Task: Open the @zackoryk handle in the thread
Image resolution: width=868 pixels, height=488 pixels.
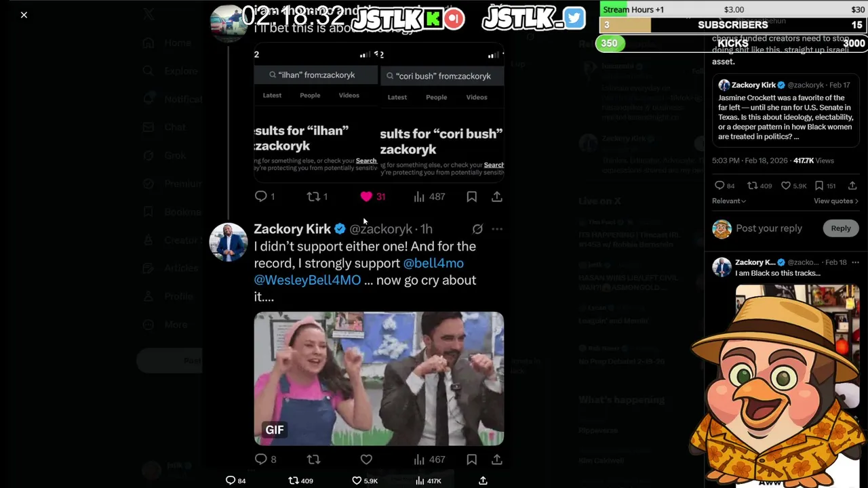Action: [380, 229]
